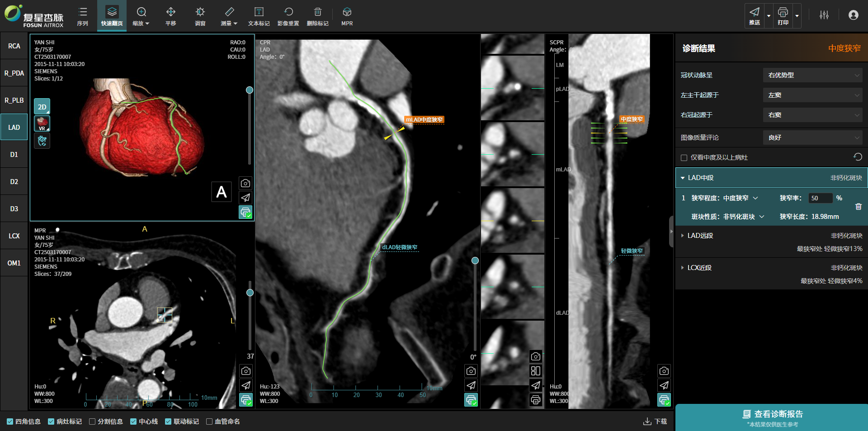This screenshot has width=868, height=431.
Task: Click the orientation A cube button
Action: (222, 192)
